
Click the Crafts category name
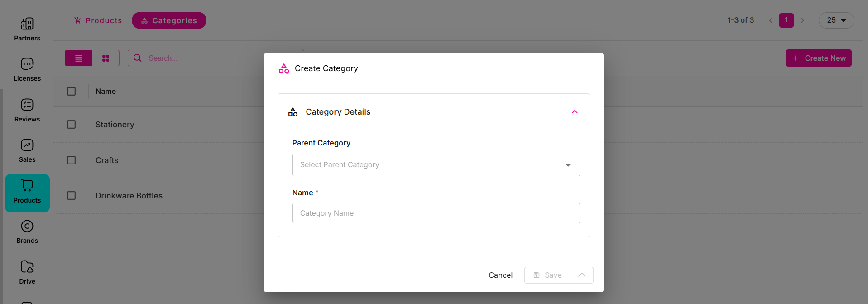tap(107, 160)
